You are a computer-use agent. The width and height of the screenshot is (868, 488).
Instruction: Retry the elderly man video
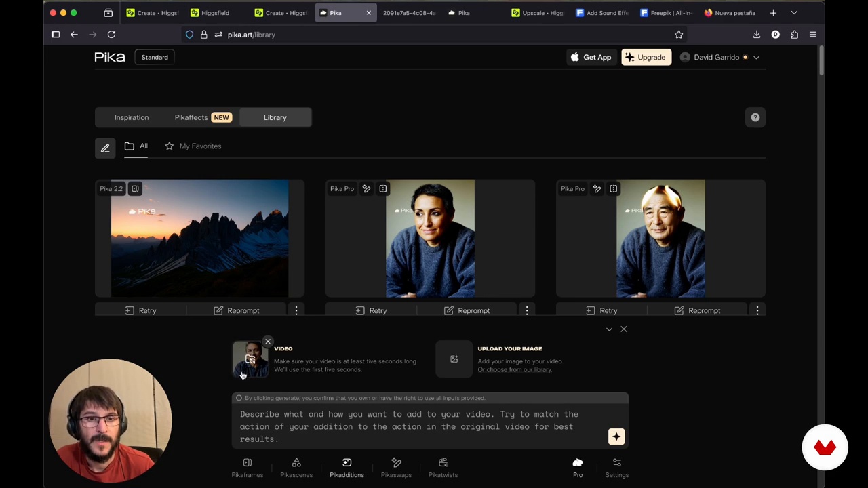tap(601, 310)
